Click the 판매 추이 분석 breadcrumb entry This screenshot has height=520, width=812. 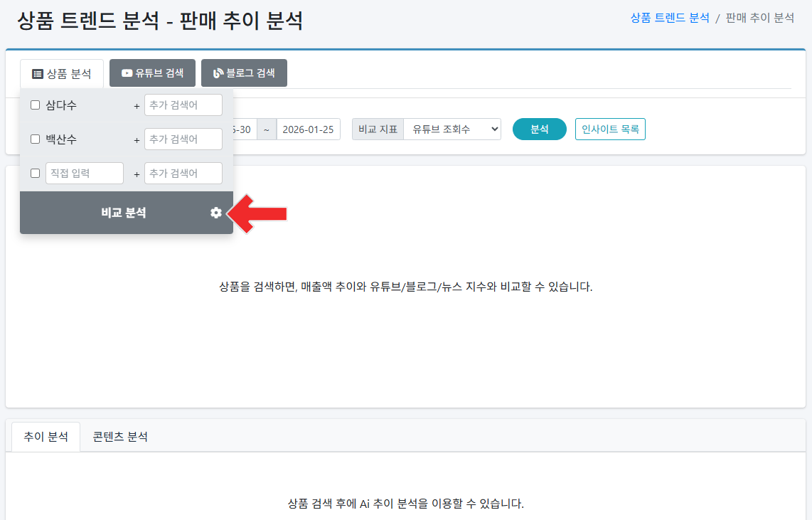point(759,17)
